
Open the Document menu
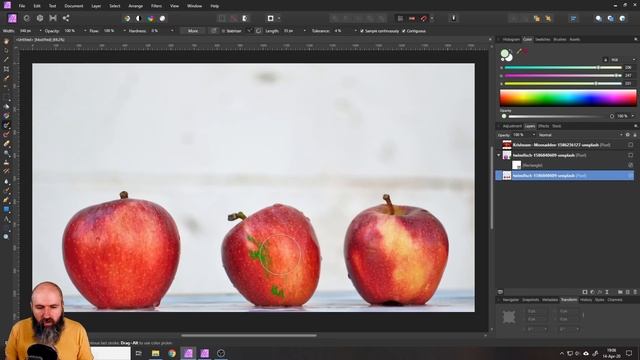point(73,6)
